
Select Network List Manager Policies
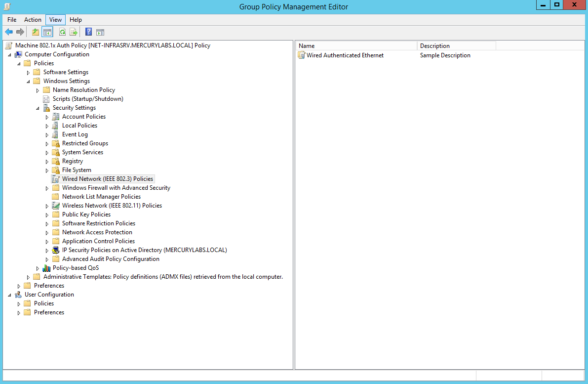click(x=101, y=197)
